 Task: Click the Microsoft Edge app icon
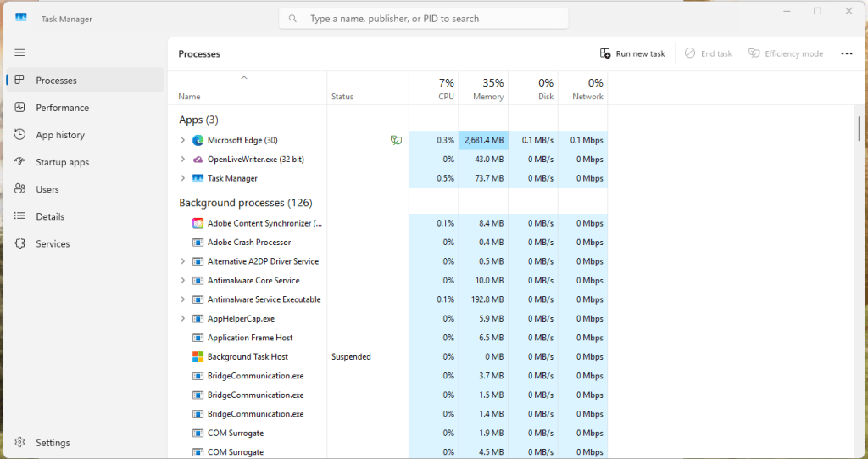pos(198,140)
